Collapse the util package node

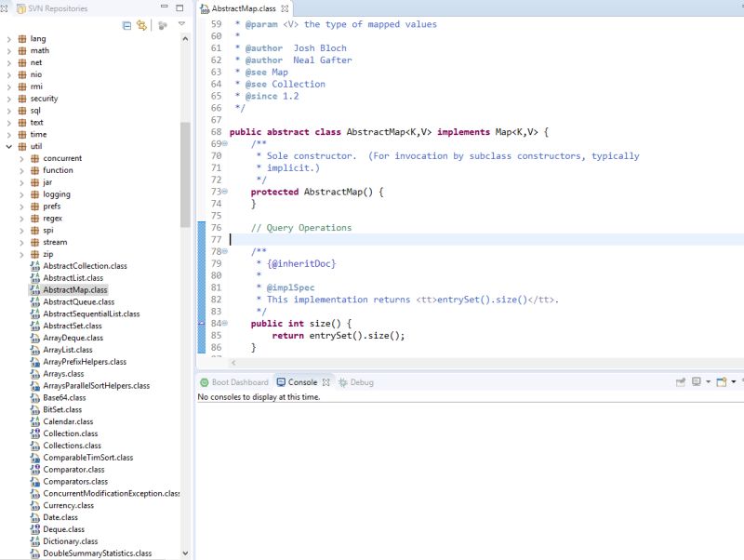tap(7, 146)
